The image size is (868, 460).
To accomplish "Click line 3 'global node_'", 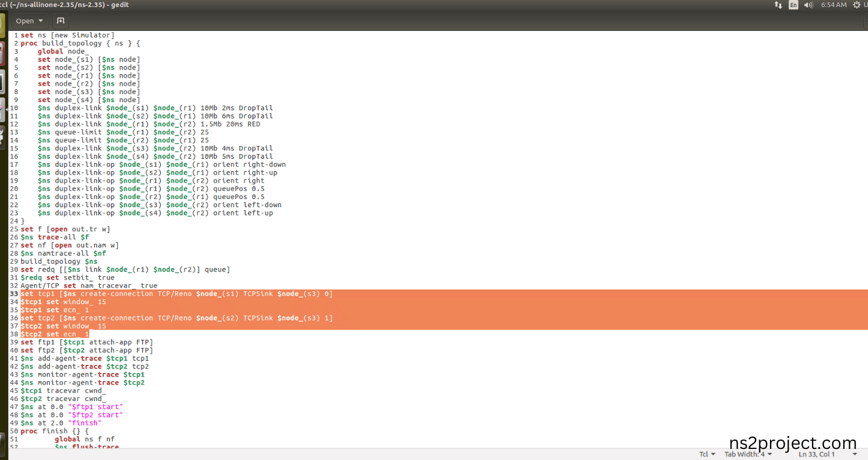I will [64, 51].
